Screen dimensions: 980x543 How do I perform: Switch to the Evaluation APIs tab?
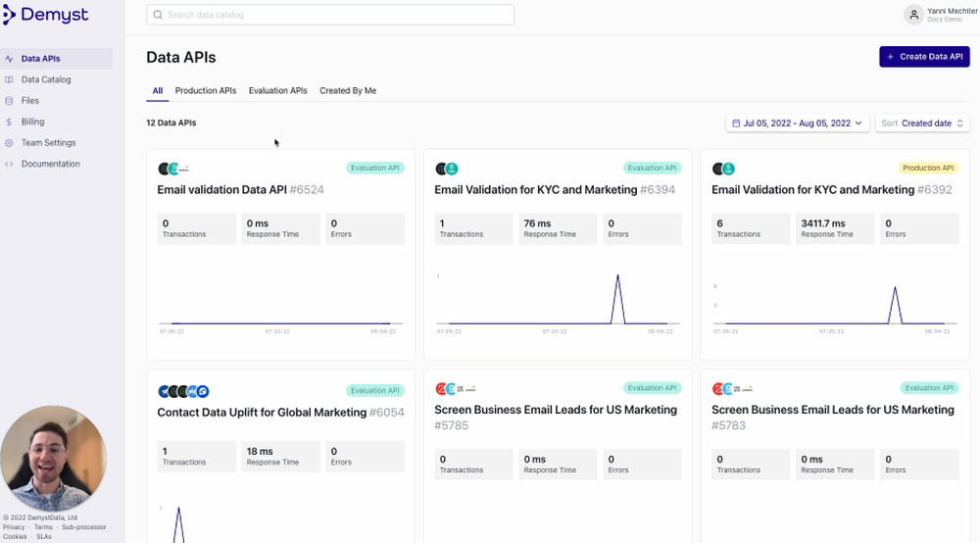277,91
